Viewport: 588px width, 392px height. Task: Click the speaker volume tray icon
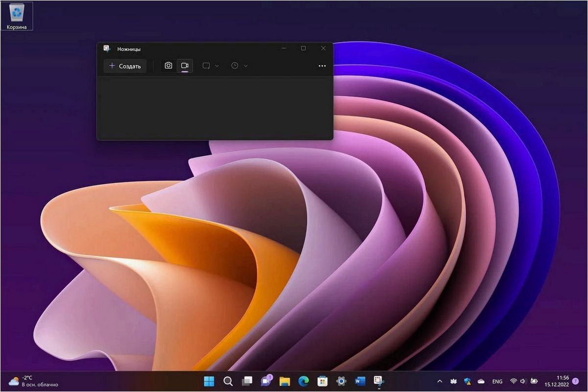point(523,381)
